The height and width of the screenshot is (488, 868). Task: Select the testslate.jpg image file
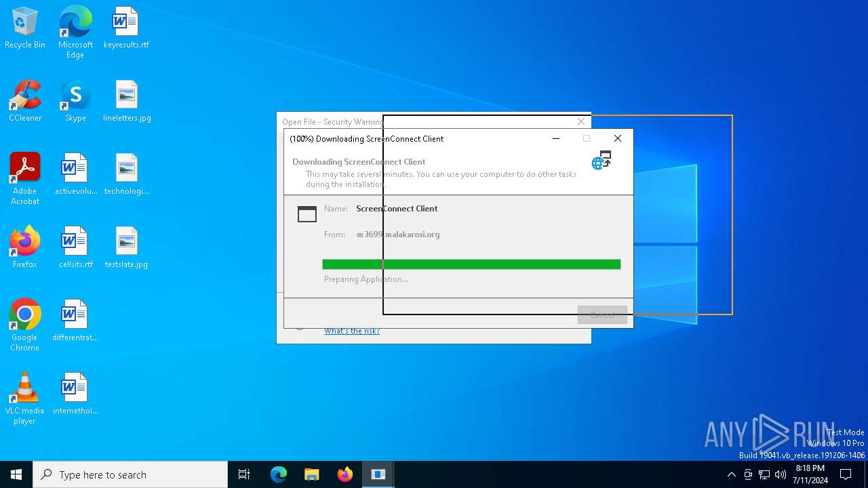tap(126, 248)
